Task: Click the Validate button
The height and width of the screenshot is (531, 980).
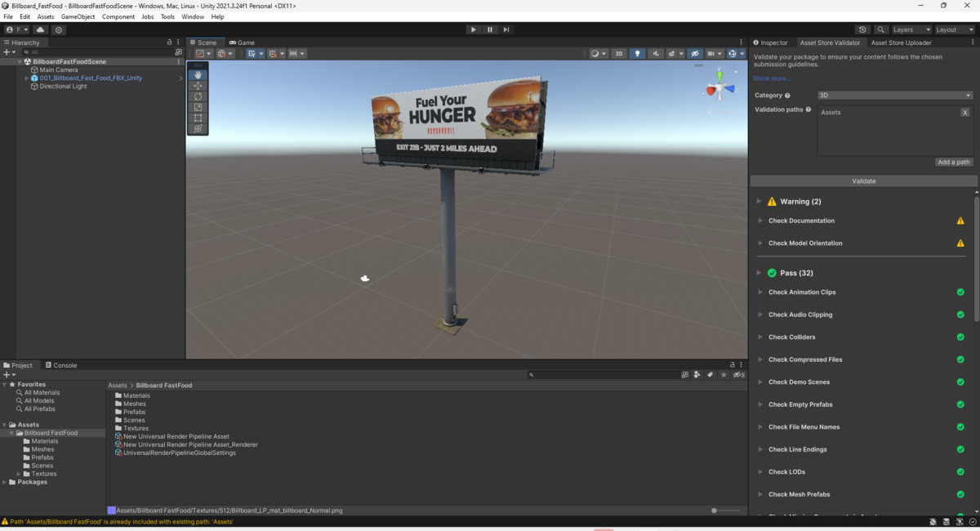Action: (863, 181)
